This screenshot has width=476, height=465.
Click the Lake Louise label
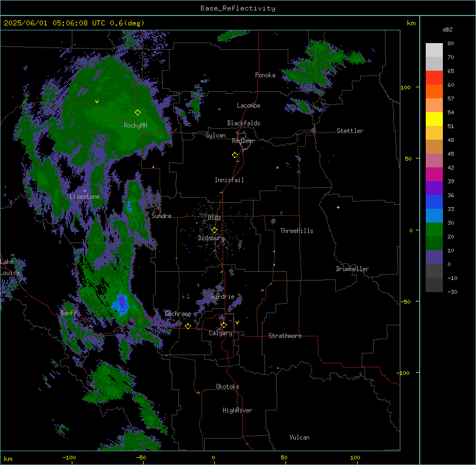point(10,267)
